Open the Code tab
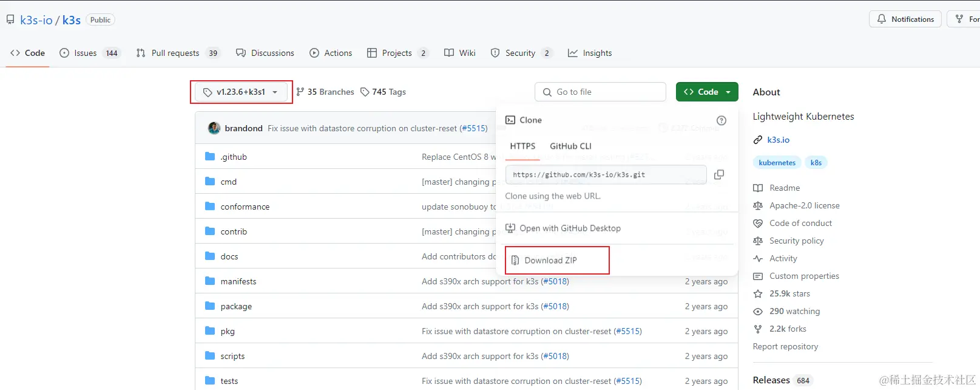This screenshot has height=390, width=980. click(27, 53)
